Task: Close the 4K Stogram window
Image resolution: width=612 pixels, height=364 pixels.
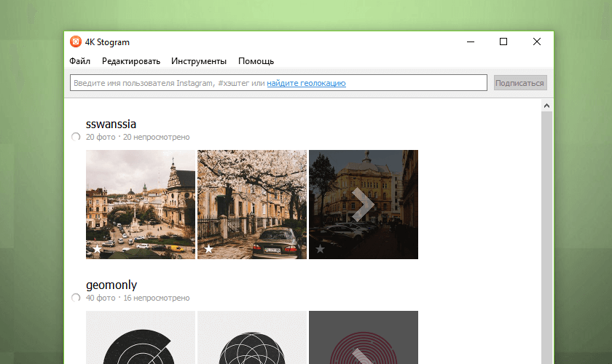Action: [537, 41]
